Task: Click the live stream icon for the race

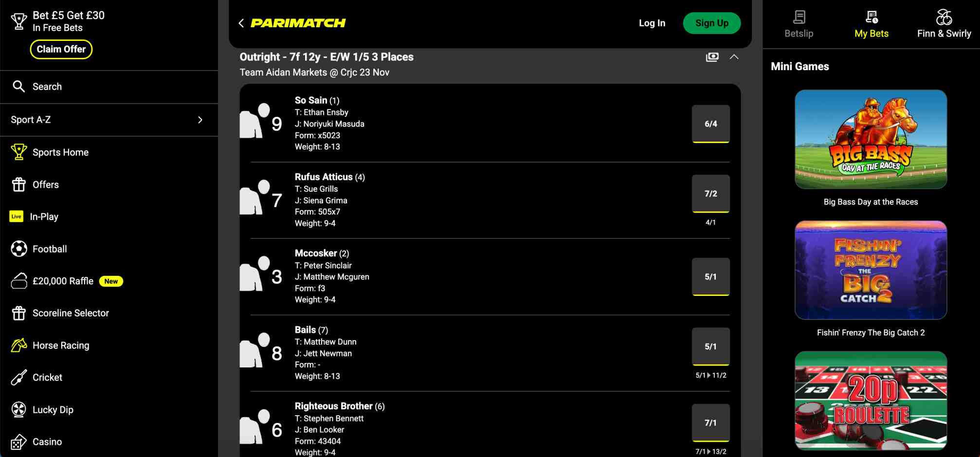Action: (x=712, y=57)
